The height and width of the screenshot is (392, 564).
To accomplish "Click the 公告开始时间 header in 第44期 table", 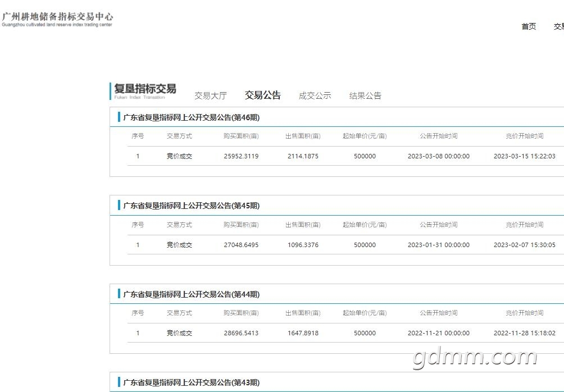I will [x=439, y=313].
